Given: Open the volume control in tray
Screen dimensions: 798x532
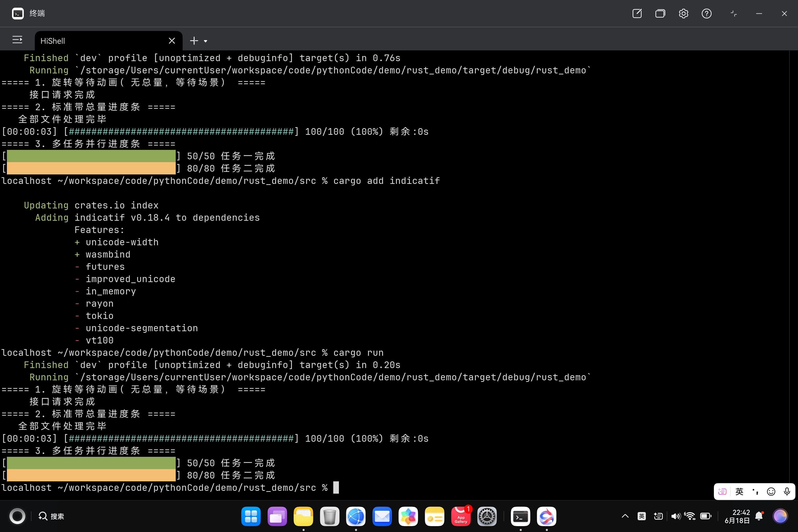Looking at the screenshot, I should click(x=676, y=516).
